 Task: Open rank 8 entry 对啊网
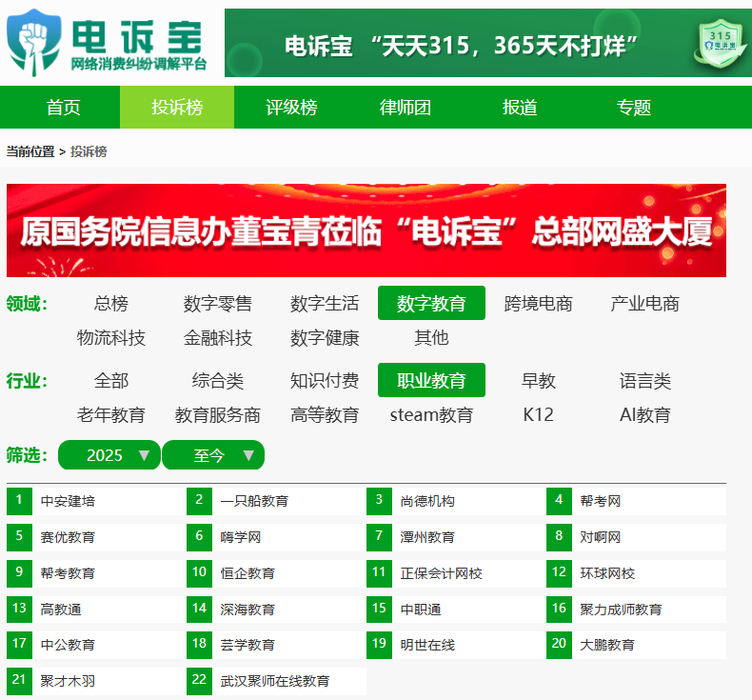coord(601,537)
